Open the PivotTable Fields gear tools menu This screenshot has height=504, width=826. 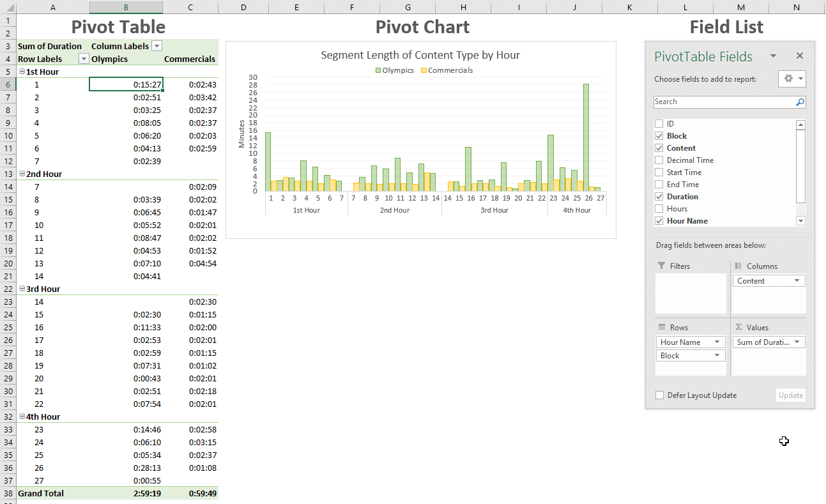(792, 79)
